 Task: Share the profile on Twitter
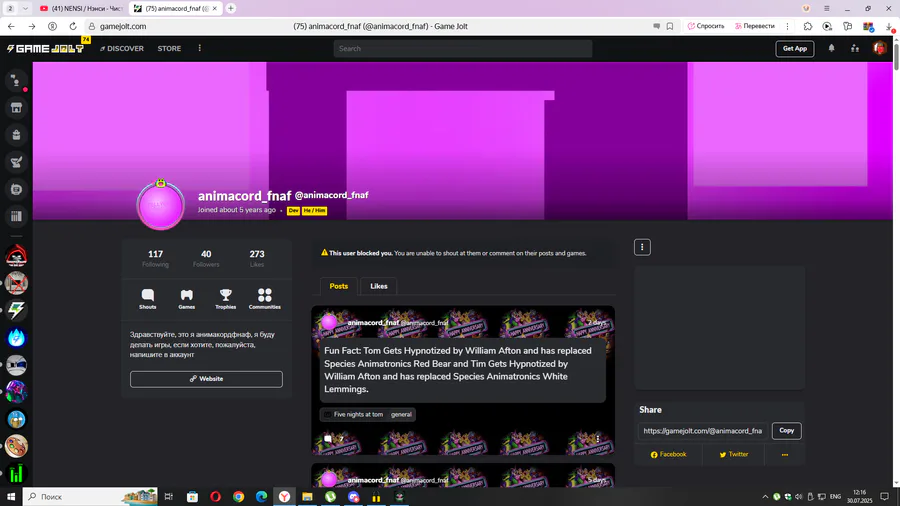[734, 454]
